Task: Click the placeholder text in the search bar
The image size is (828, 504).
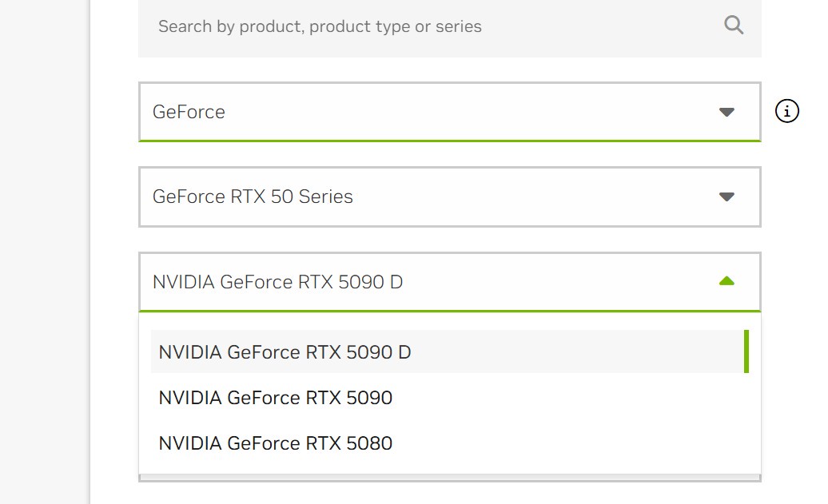Action: [x=320, y=26]
